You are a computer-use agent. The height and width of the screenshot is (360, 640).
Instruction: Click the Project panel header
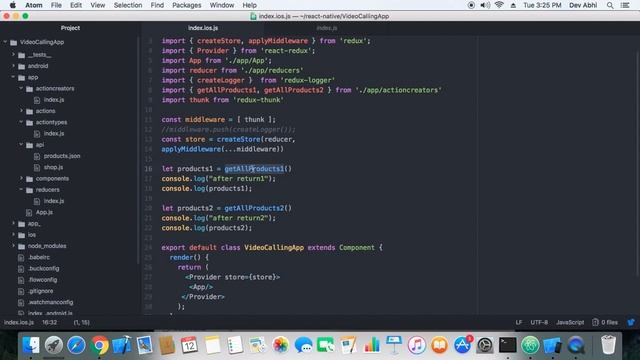pos(70,28)
